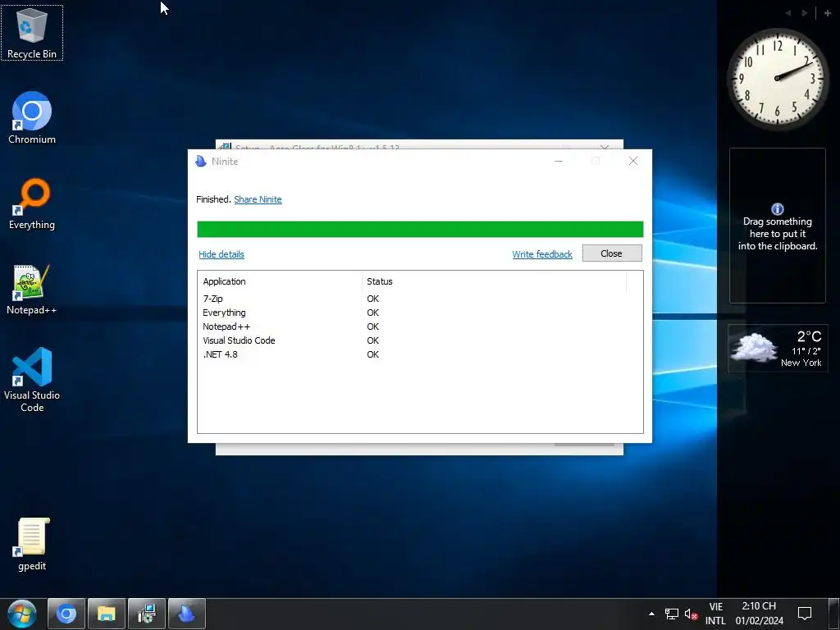Click the green progress bar
Screen dimensions: 840x630
(420, 230)
